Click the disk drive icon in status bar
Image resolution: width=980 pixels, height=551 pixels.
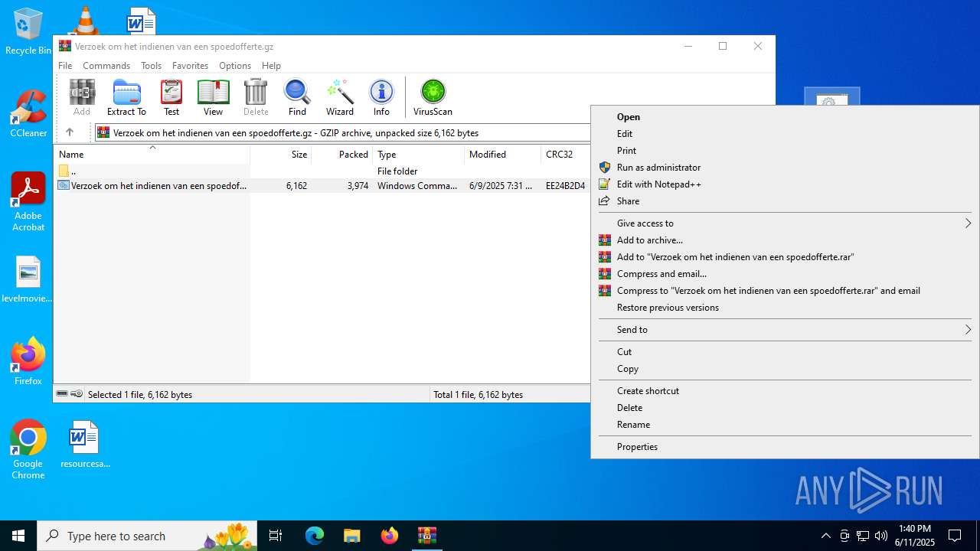[62, 394]
